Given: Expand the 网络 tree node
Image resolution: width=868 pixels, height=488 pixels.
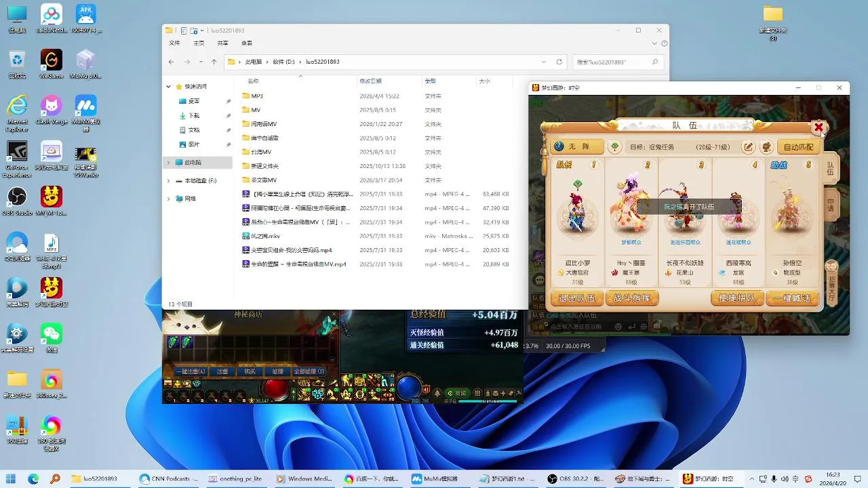Looking at the screenshot, I should click(x=169, y=199).
